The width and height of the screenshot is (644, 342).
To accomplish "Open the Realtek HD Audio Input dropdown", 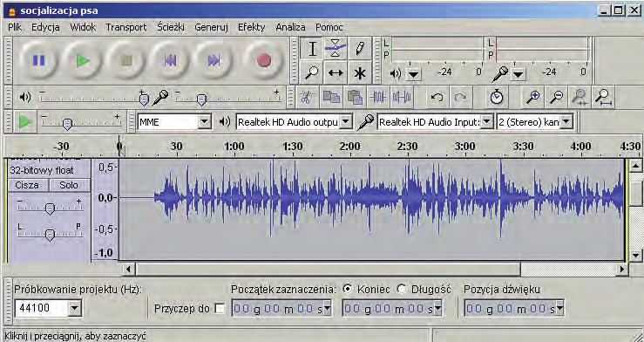I will [x=486, y=122].
